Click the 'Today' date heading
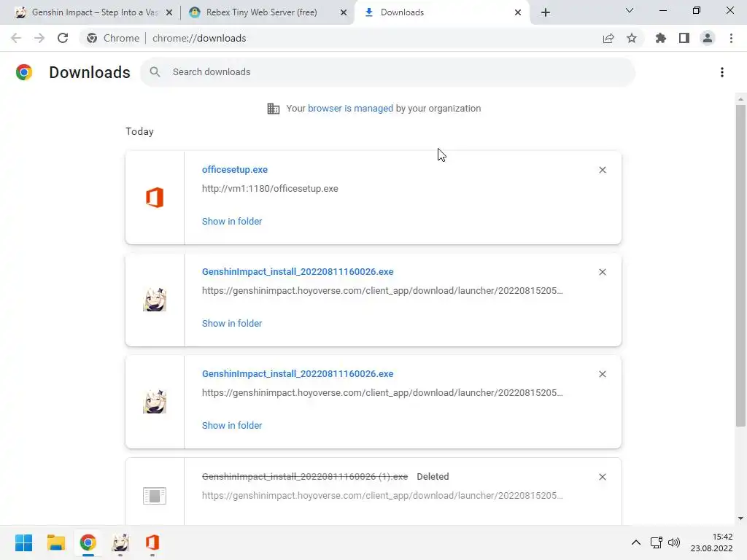The width and height of the screenshot is (747, 560). point(139,131)
